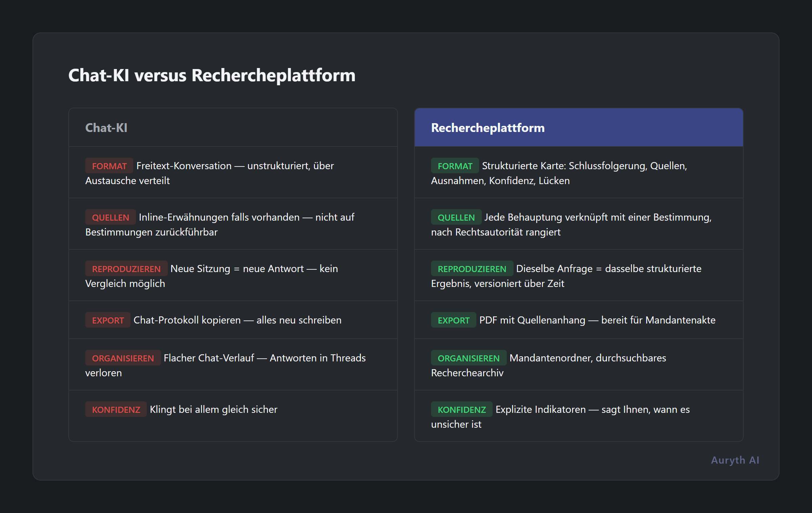Select the green KONFIDENZ badge under Rechercheplattform
The image size is (812, 513).
[x=461, y=409]
